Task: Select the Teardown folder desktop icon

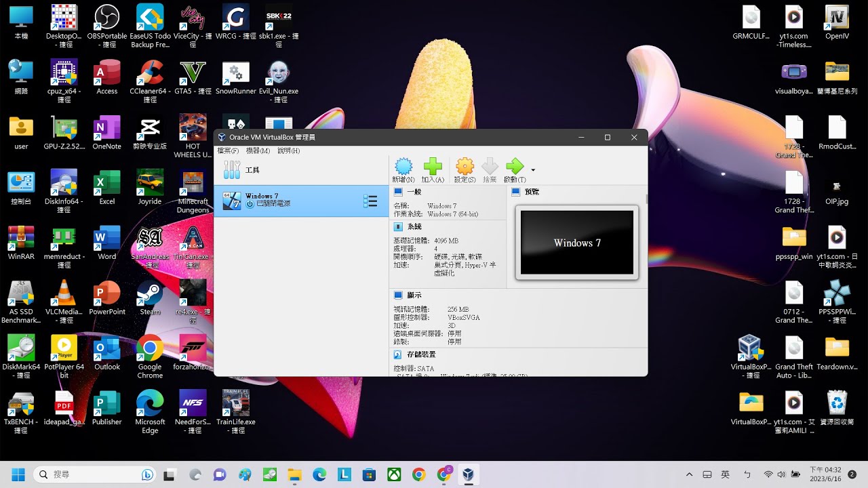Action: coord(837,353)
